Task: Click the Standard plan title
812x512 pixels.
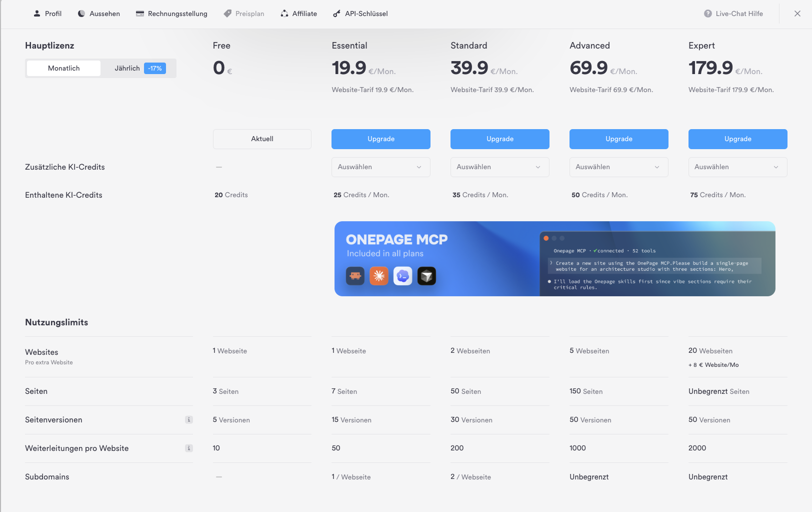Action: 469,46
